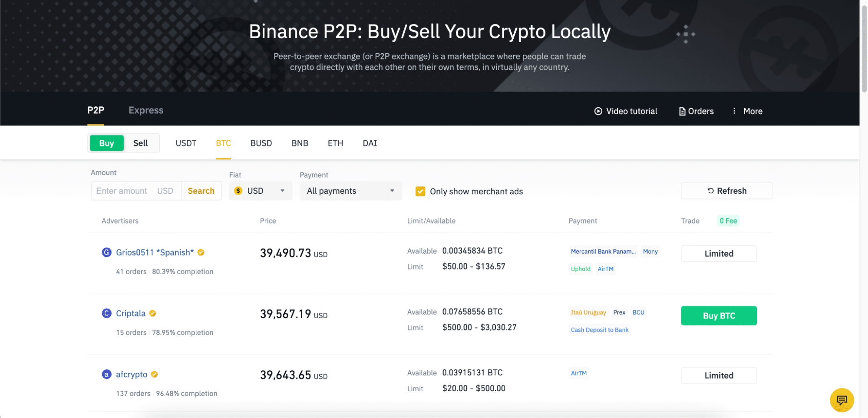The width and height of the screenshot is (868, 418).
Task: Click the Refresh button label
Action: [732, 191]
